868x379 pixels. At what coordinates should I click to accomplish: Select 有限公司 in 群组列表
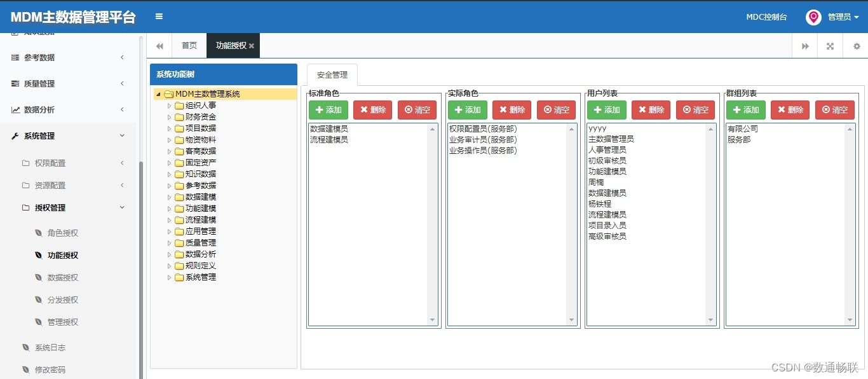click(x=743, y=128)
